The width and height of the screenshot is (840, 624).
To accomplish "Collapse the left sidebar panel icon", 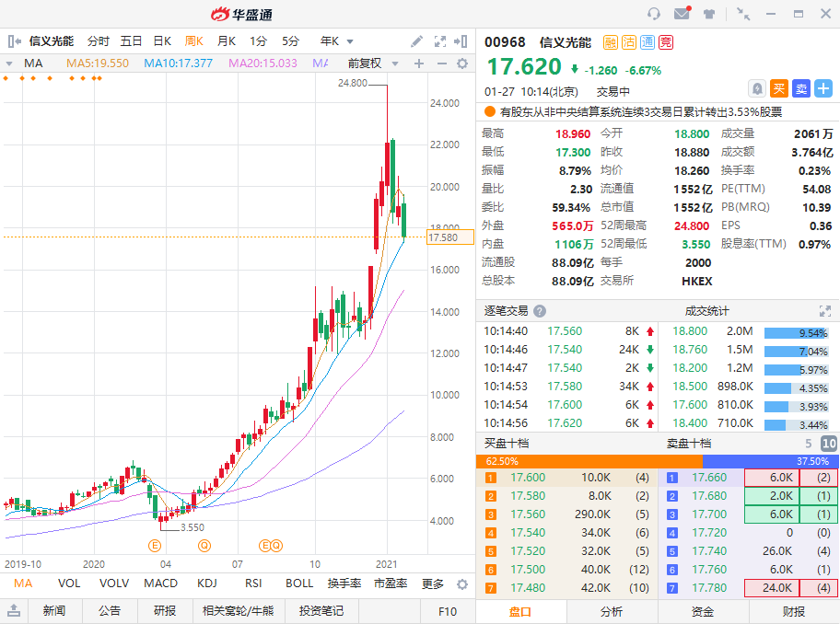I will click(x=14, y=41).
